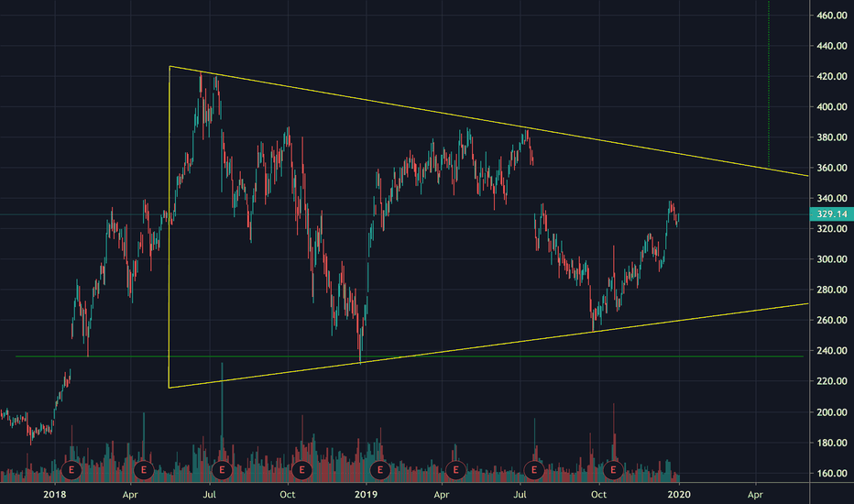Open the earnings E marker after Apr 2018
The image size is (854, 504).
144,470
